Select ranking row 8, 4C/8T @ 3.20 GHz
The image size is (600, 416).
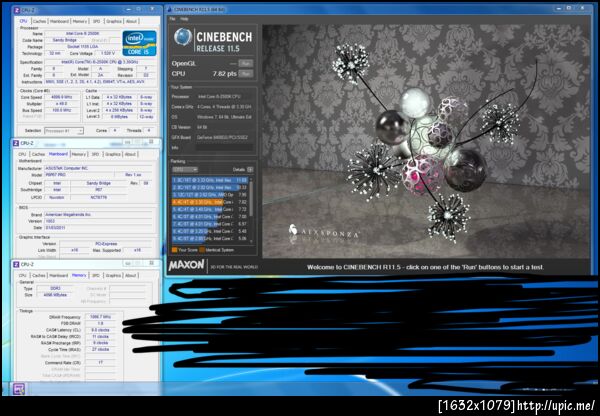tap(210, 231)
